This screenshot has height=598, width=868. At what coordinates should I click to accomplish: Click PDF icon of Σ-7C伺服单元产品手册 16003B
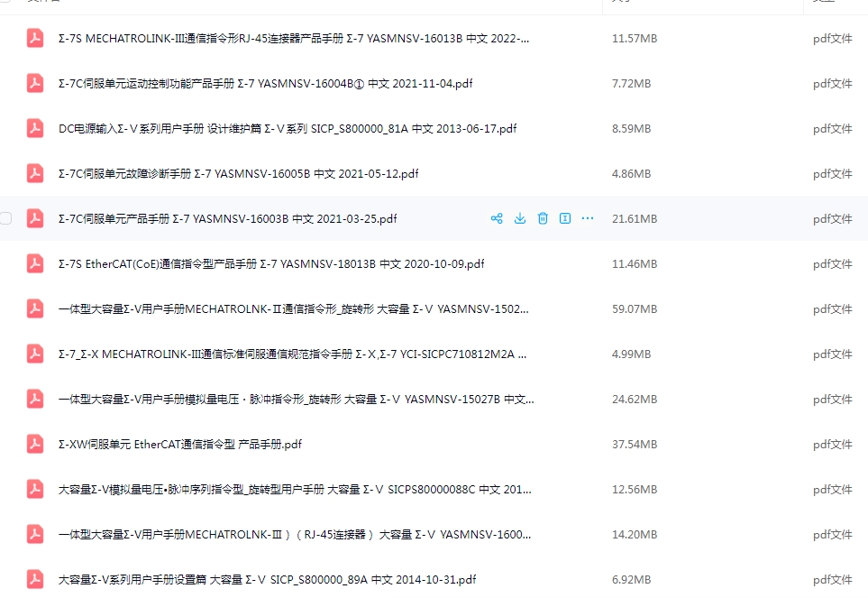coord(35,218)
